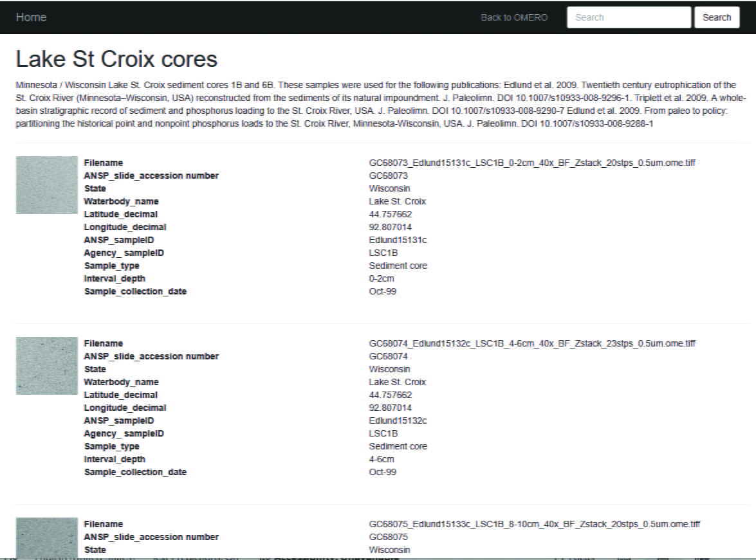Select filename GC68073_Edlund15131c 0-2cm tiff
This screenshot has height=560, width=756.
point(532,163)
